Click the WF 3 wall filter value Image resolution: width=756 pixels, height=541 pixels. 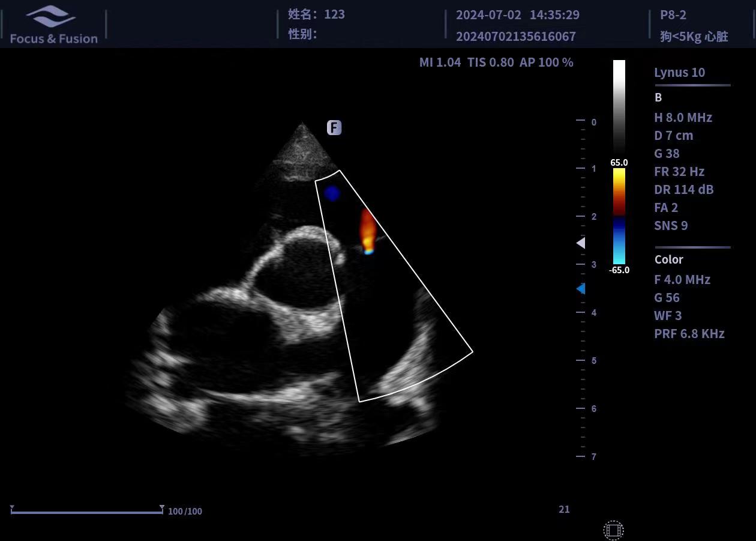pyautogui.click(x=668, y=316)
